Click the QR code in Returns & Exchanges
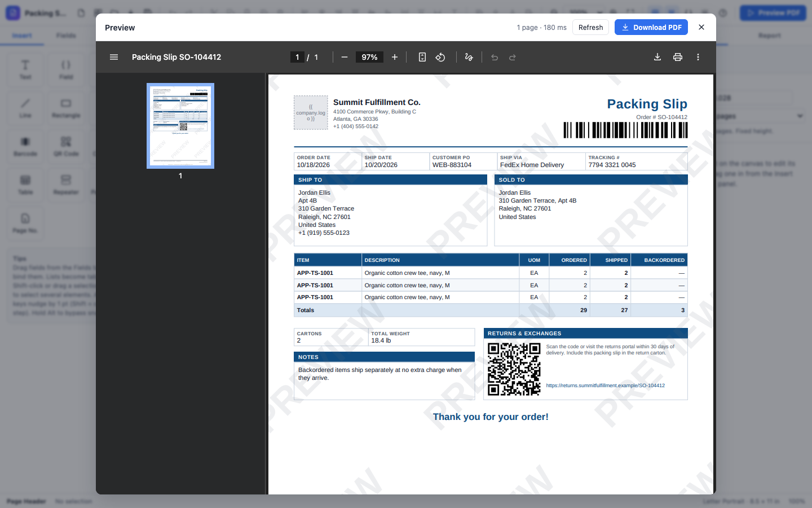The width and height of the screenshot is (812, 508). point(514,369)
